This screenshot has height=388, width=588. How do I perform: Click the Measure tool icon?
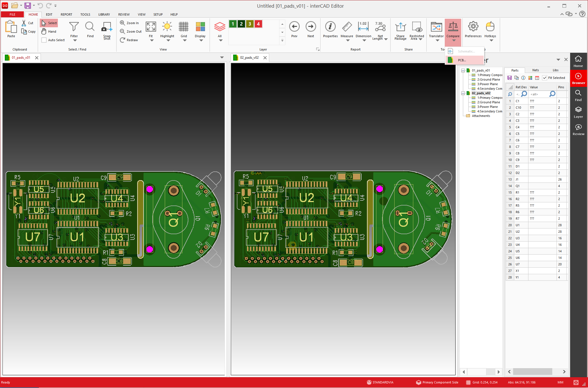[347, 27]
